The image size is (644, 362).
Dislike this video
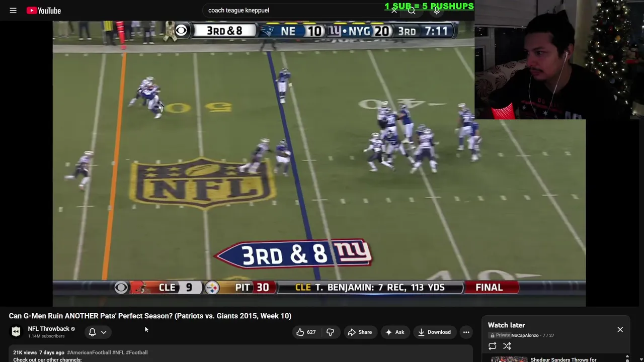click(331, 332)
